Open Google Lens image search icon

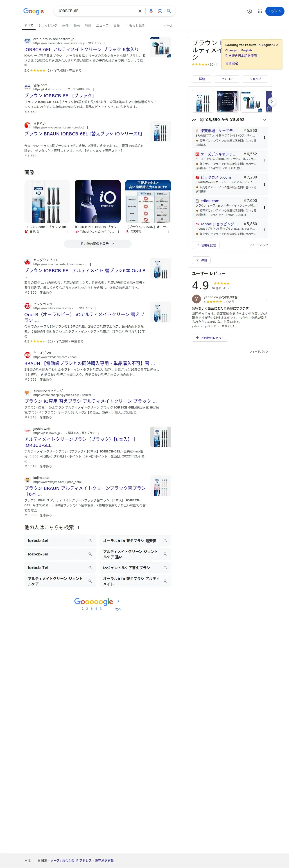click(x=160, y=11)
